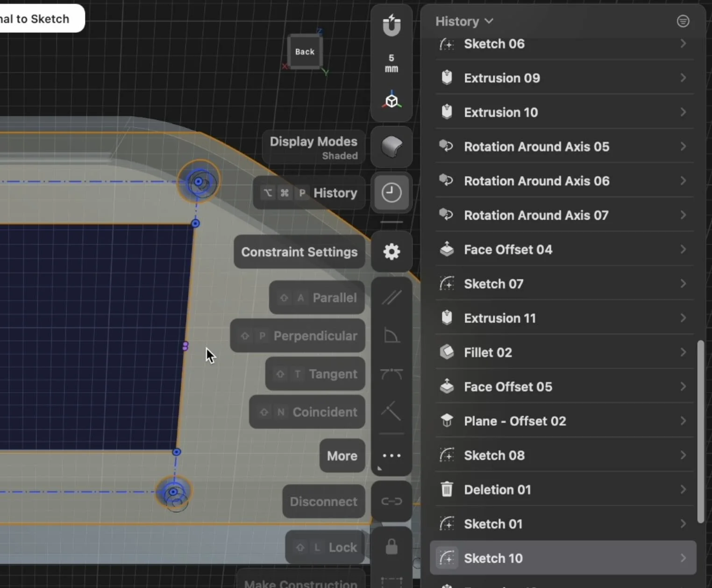The height and width of the screenshot is (588, 712).
Task: Click the Shaded display mode icon
Action: [391, 147]
